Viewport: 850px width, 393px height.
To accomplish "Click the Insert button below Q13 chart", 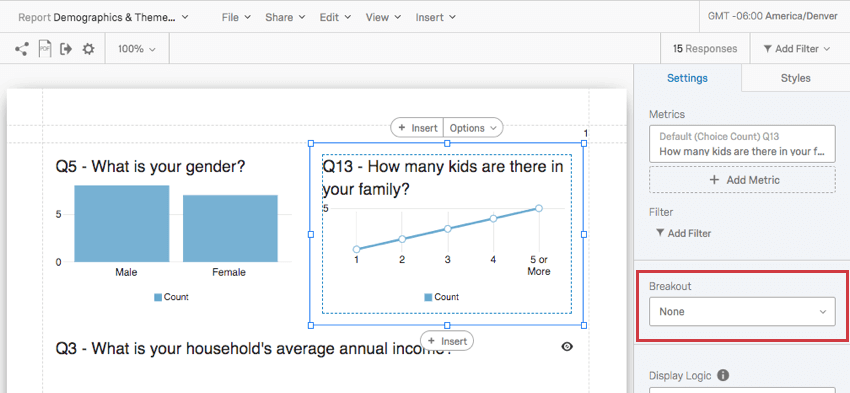I will pyautogui.click(x=447, y=341).
